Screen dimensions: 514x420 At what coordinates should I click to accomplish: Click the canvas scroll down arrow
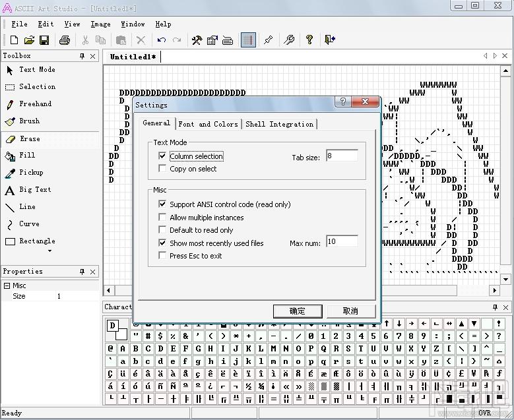pos(505,279)
